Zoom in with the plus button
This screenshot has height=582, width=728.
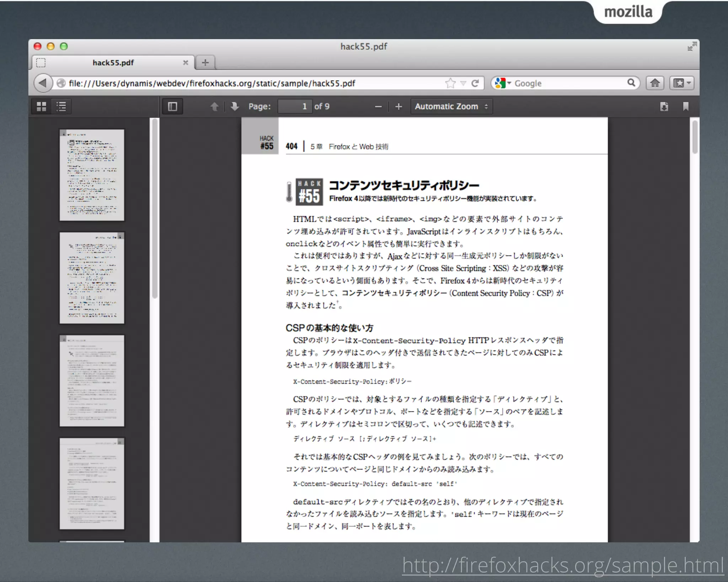click(398, 106)
